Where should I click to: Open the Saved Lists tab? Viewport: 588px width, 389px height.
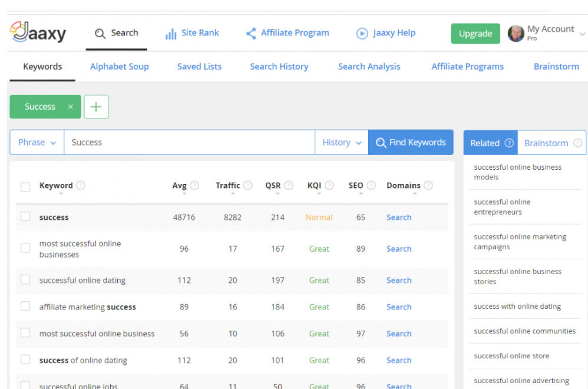(x=199, y=67)
